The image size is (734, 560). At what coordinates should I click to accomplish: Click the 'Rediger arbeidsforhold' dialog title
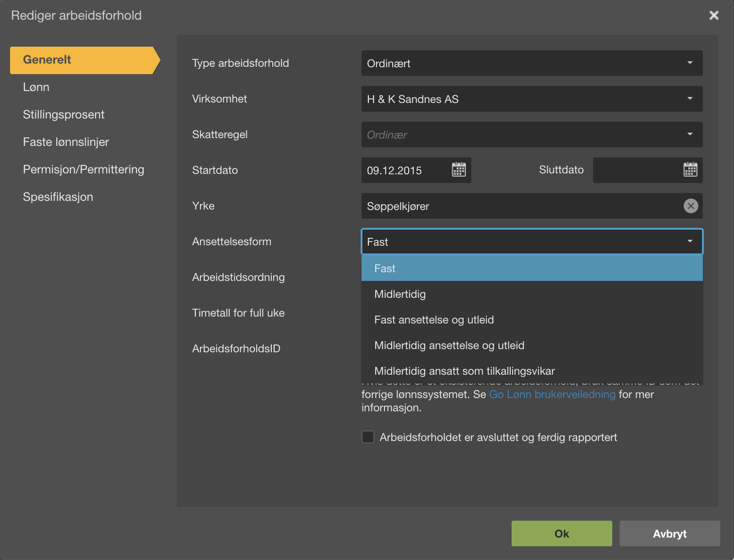pyautogui.click(x=76, y=16)
